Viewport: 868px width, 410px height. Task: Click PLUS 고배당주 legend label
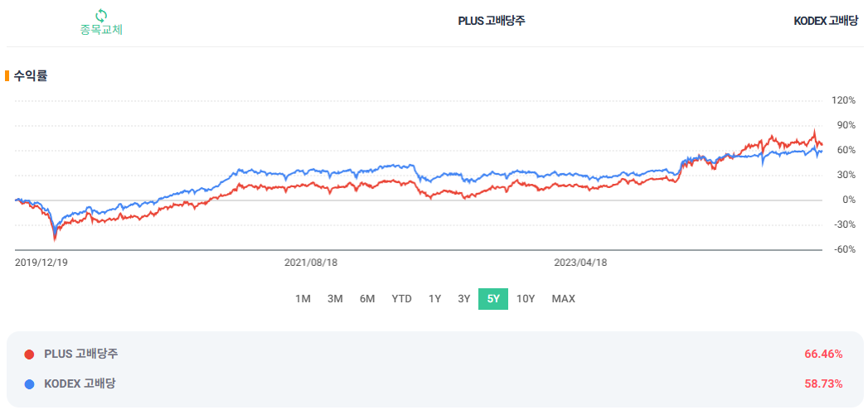80,355
